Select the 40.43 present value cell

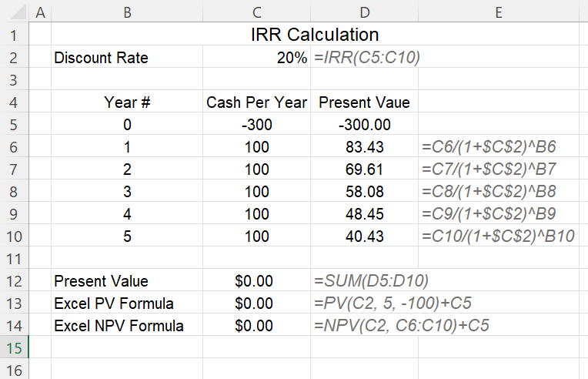point(365,236)
